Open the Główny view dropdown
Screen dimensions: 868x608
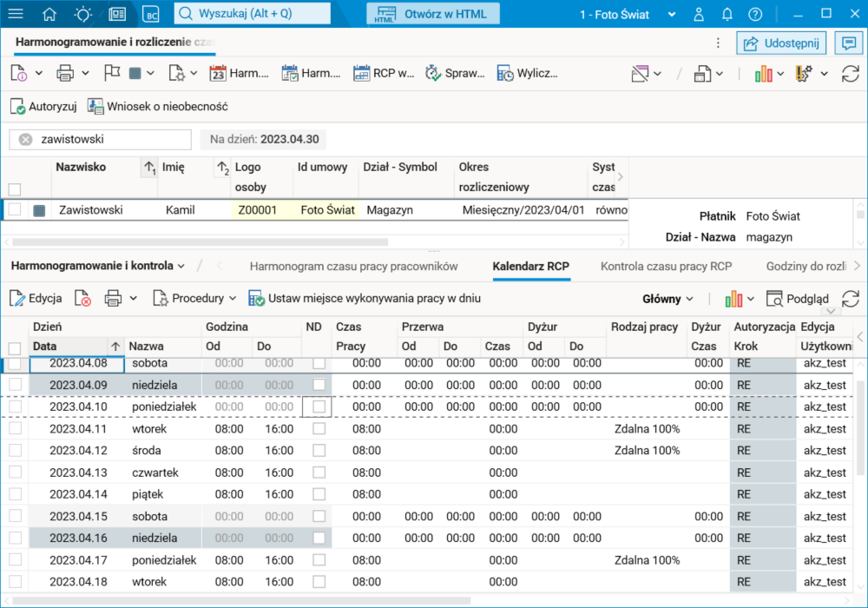pyautogui.click(x=667, y=299)
